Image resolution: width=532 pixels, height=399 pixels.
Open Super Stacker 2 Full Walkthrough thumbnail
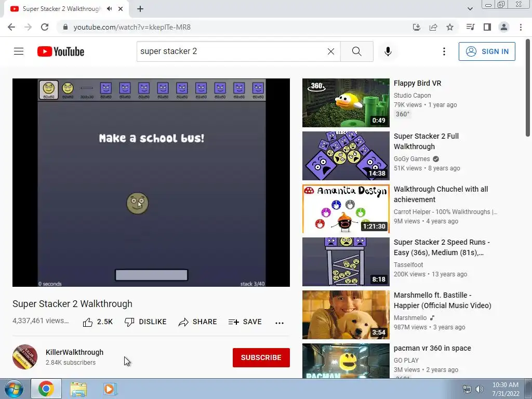click(345, 156)
